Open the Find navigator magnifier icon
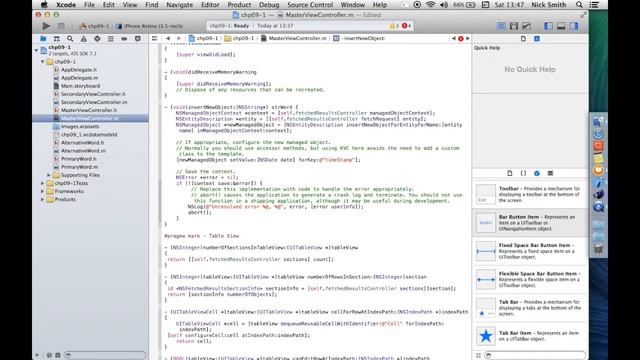Screen dimensions: 640x360 point(70,38)
